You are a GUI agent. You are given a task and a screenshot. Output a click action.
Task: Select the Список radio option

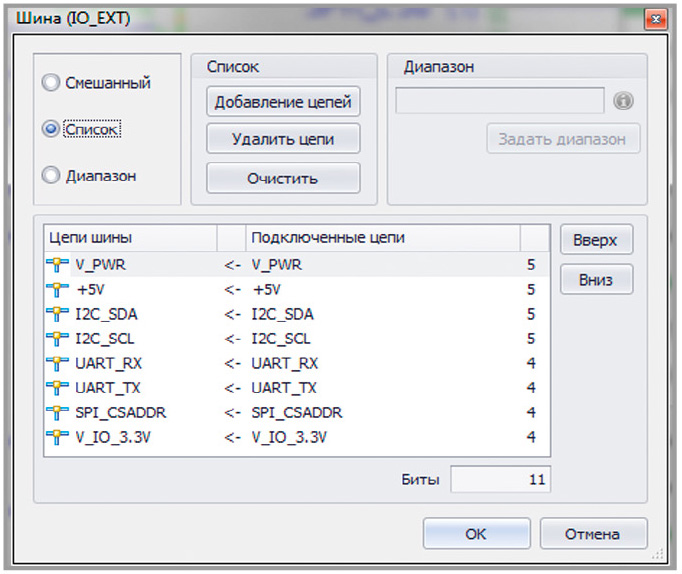(x=51, y=129)
